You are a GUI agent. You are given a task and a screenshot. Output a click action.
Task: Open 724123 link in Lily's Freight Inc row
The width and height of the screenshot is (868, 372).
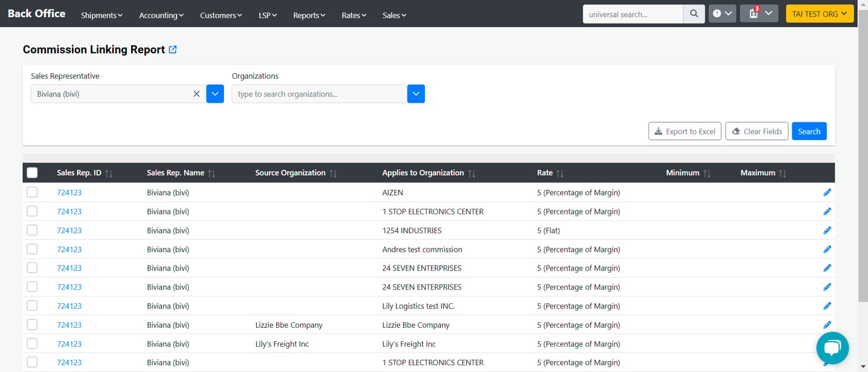69,344
